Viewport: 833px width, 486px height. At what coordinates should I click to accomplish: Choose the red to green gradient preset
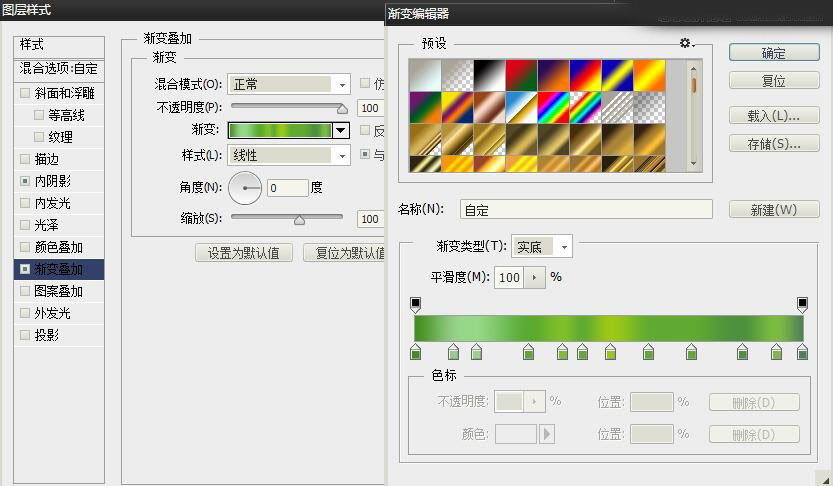(x=521, y=75)
